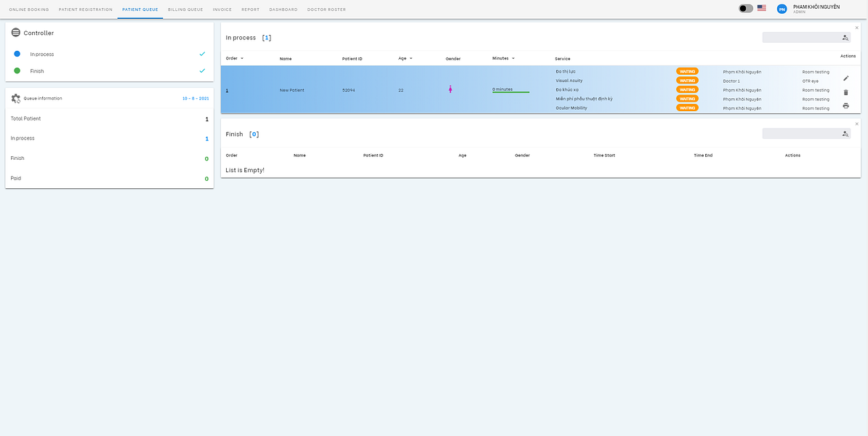
Task: Click the US flag language icon
Action: pos(762,8)
